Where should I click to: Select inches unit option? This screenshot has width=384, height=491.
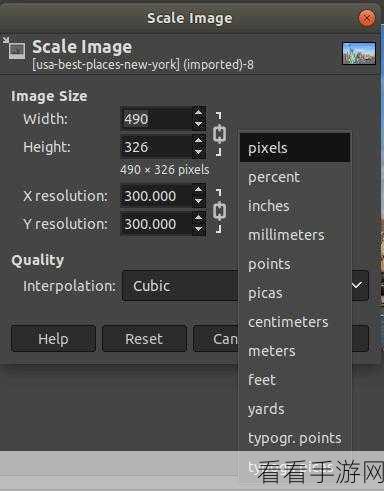coord(295,206)
